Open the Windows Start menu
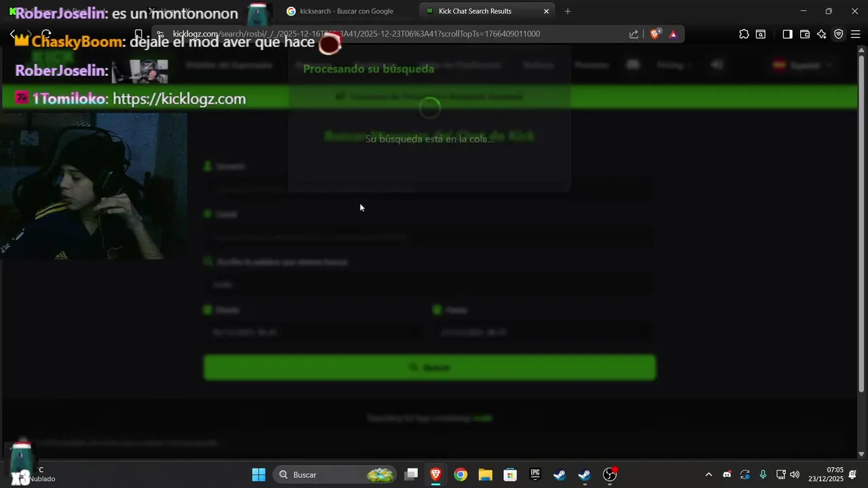 pos(258,474)
